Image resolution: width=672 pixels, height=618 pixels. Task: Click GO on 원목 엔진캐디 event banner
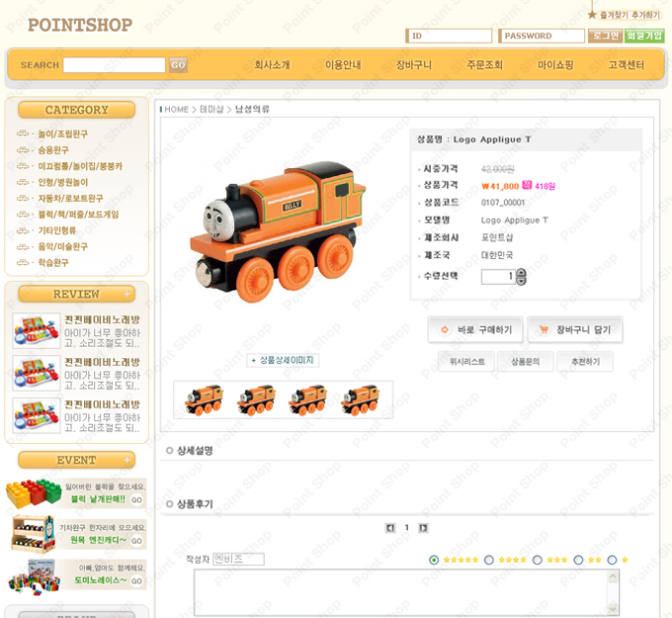pos(136,541)
